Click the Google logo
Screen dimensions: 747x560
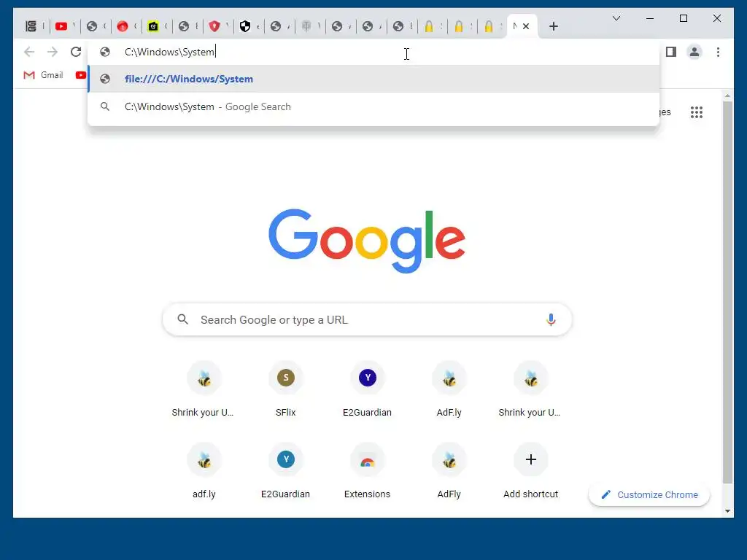pos(367,241)
